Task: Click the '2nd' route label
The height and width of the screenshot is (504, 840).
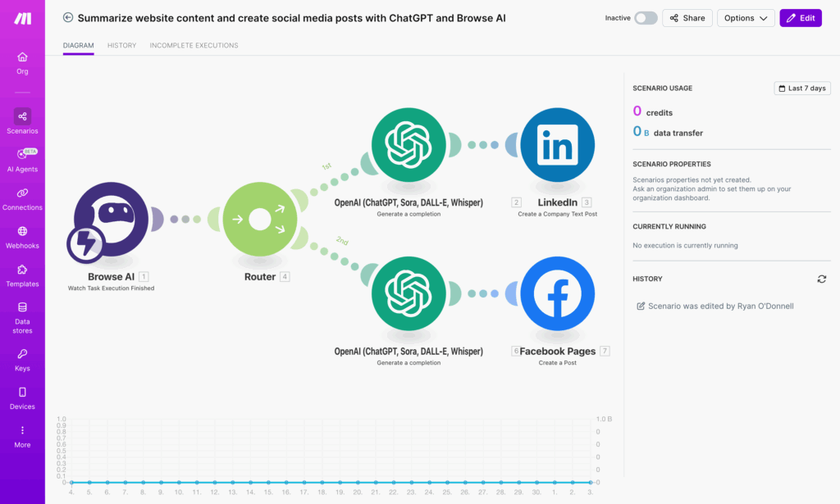Action: [x=342, y=241]
